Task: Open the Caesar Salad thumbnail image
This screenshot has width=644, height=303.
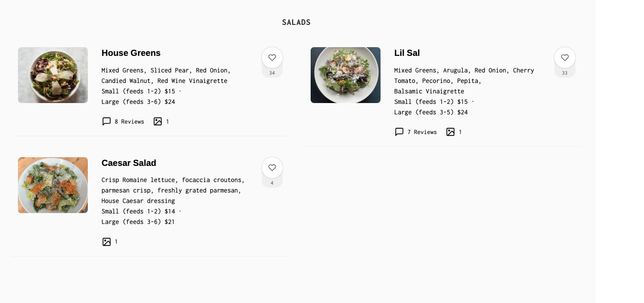Action: pos(53,185)
